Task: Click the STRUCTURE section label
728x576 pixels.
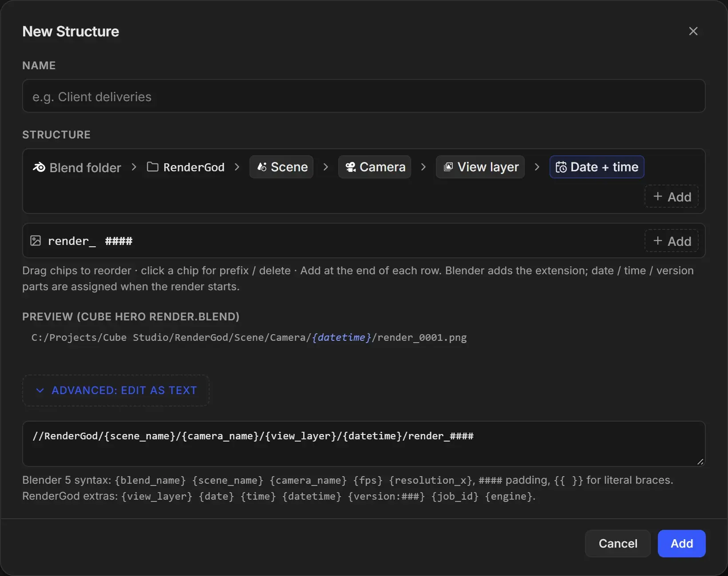Action: pos(56,134)
